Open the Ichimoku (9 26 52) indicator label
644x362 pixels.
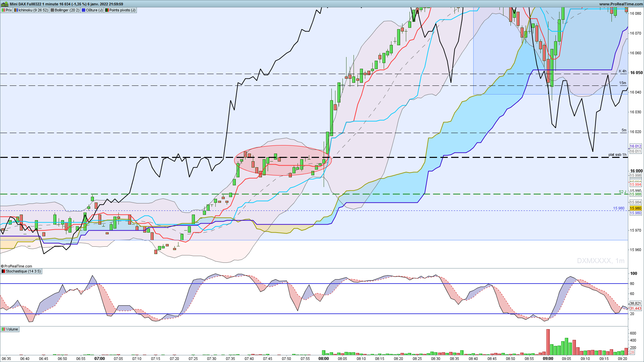pos(31,10)
